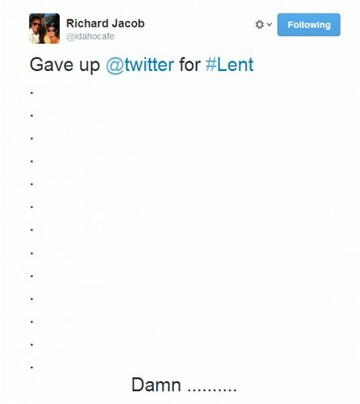Open Richard Jacob's profile picture

44,28
